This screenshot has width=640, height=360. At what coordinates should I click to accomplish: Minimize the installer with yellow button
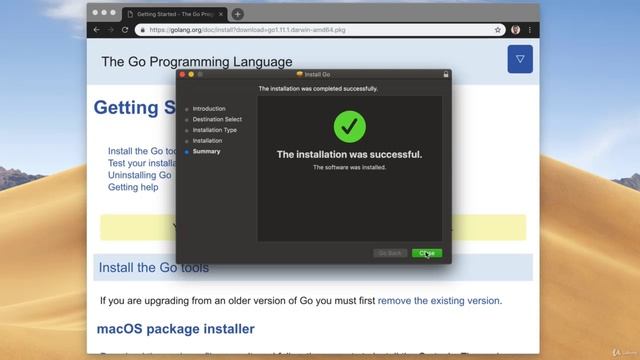(x=191, y=74)
